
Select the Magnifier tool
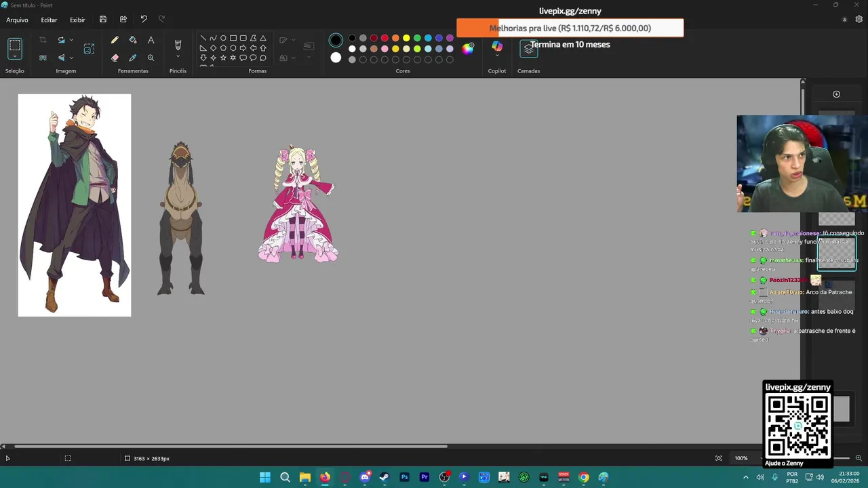(151, 58)
